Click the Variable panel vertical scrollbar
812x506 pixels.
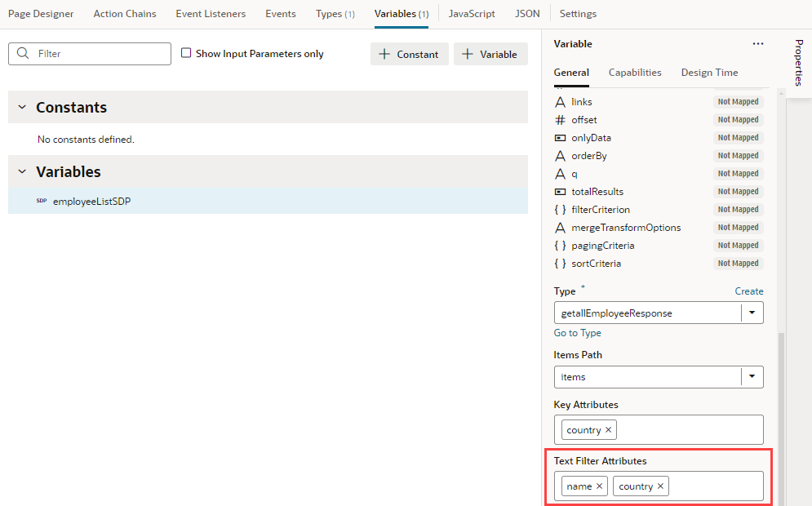782,419
